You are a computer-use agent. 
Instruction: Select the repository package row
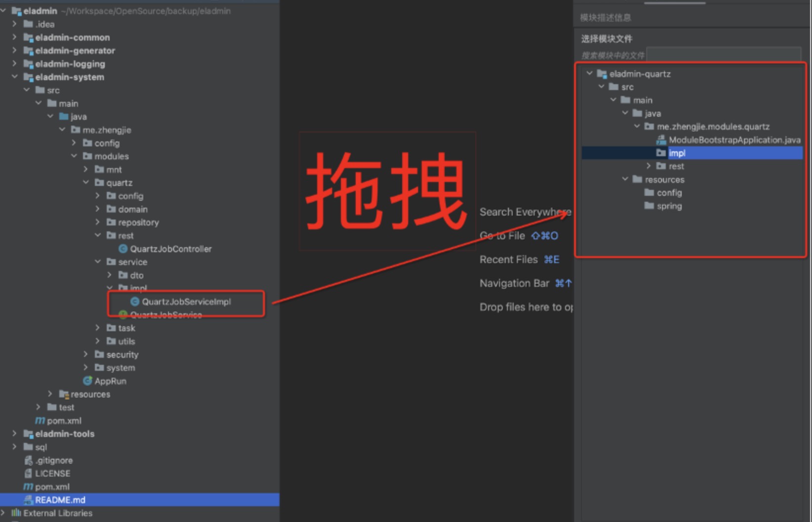[x=138, y=222]
